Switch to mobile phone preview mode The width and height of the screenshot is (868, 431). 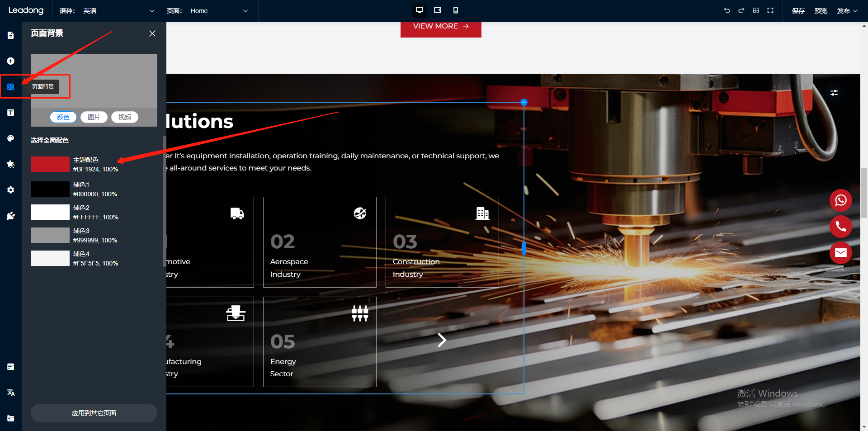(x=456, y=10)
